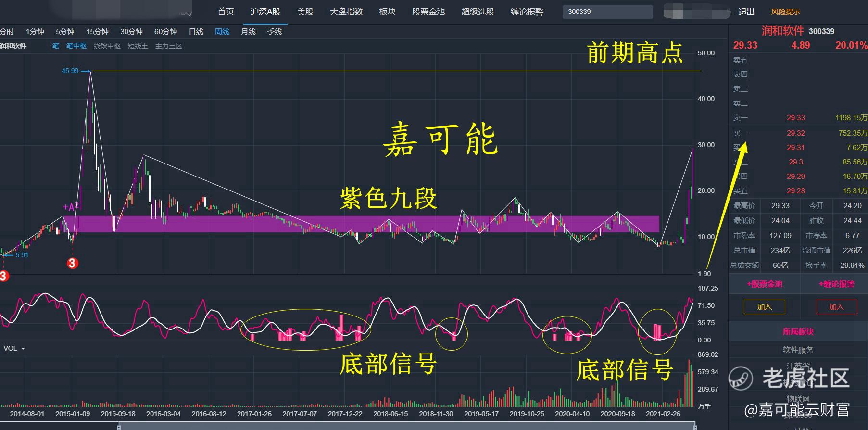Viewport: 868px width, 430px height.
Task: Click the 买五 bid price 29.28
Action: click(796, 191)
